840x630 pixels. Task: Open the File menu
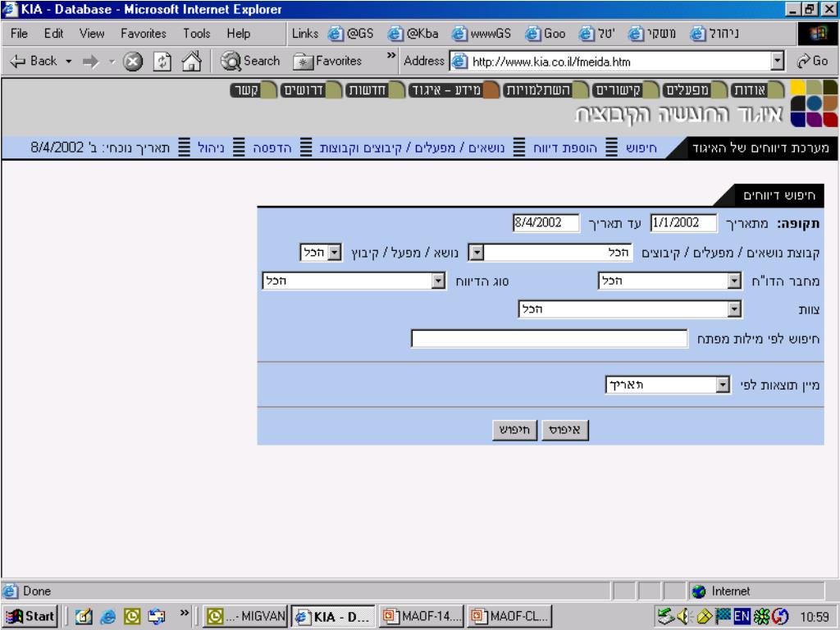click(19, 33)
